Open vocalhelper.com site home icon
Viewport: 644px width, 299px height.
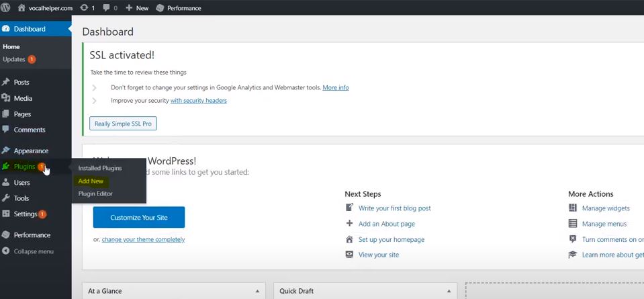tap(21, 8)
